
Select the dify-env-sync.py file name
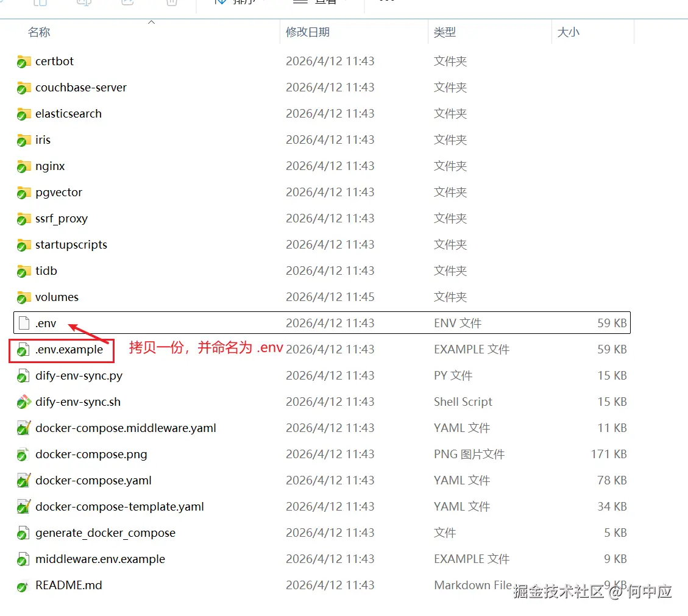click(79, 375)
